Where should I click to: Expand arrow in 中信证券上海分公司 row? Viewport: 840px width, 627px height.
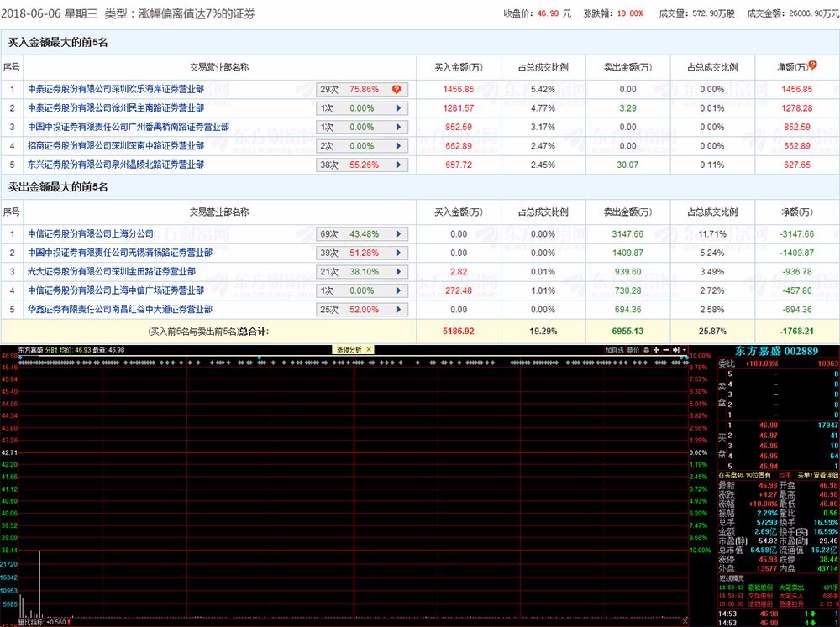point(399,234)
